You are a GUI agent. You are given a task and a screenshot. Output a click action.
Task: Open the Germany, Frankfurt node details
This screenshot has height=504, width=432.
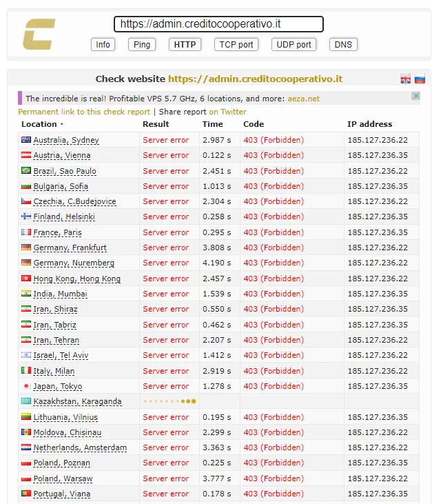coord(70,248)
